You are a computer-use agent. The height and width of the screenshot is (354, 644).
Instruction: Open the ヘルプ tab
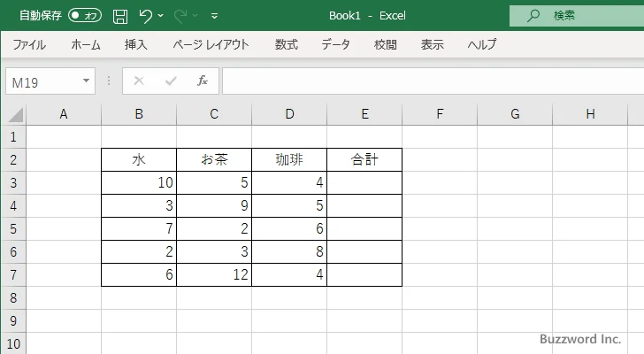(482, 44)
